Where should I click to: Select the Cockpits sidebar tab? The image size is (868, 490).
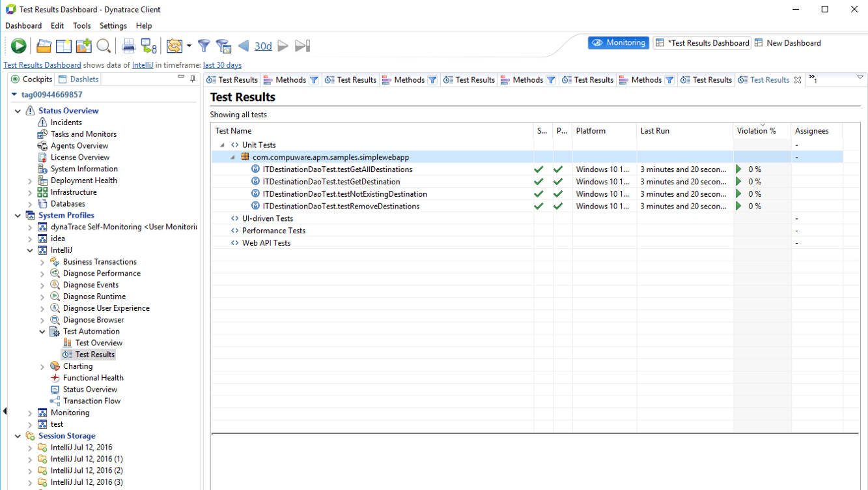[x=31, y=79]
